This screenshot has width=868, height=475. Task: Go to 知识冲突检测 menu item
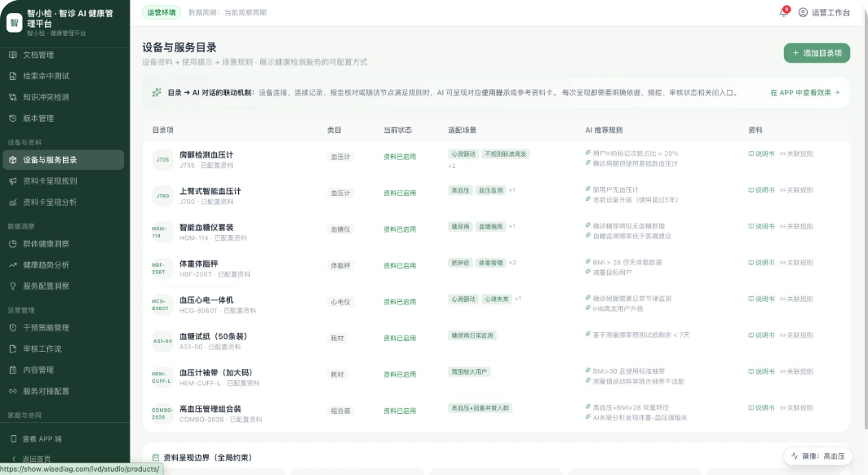[62, 97]
